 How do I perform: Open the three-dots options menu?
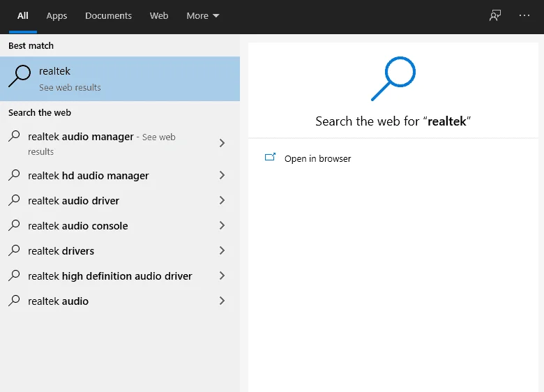pyautogui.click(x=524, y=15)
